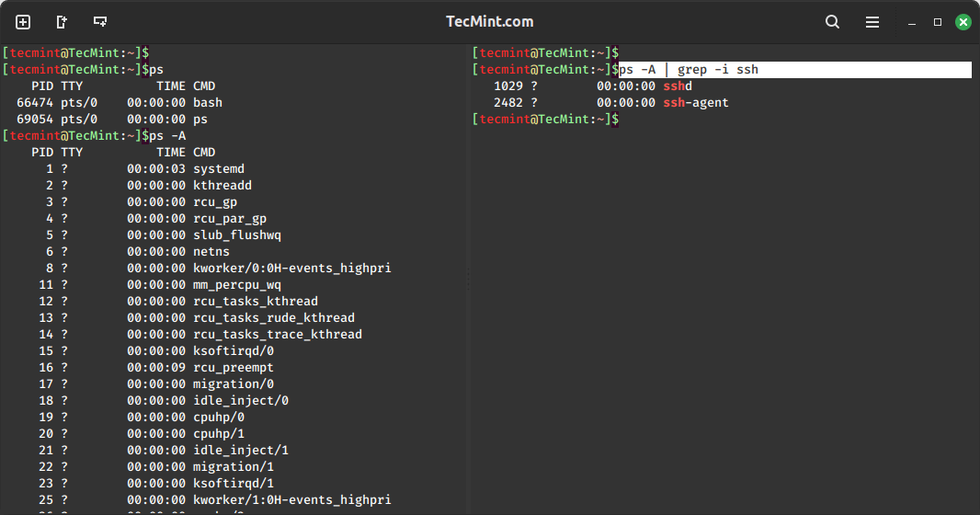Maximize the terminal window
This screenshot has width=980, height=515.
pyautogui.click(x=938, y=22)
